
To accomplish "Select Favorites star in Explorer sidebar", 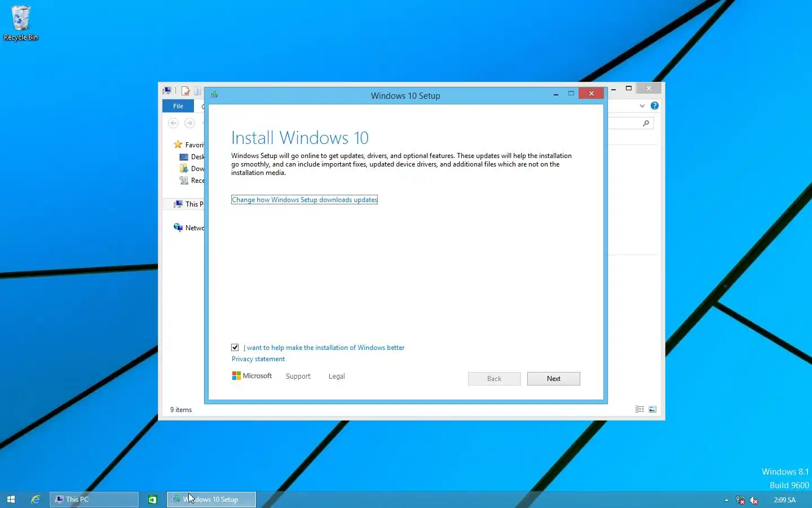I will coord(178,144).
